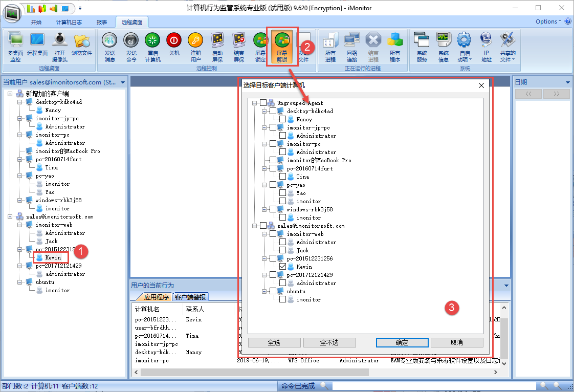The height and width of the screenshot is (392, 574).
Task: Switch to the 计算机日志 ribbon tab
Action: (x=69, y=22)
